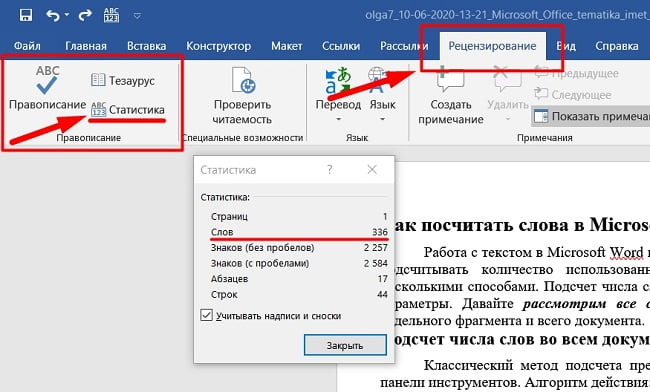
Task: Toggle Показать примечания button
Action: point(591,116)
